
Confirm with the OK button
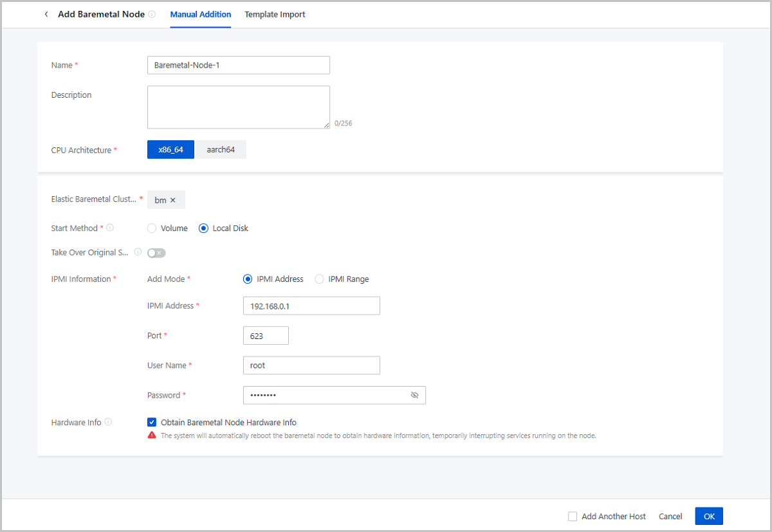click(x=709, y=516)
